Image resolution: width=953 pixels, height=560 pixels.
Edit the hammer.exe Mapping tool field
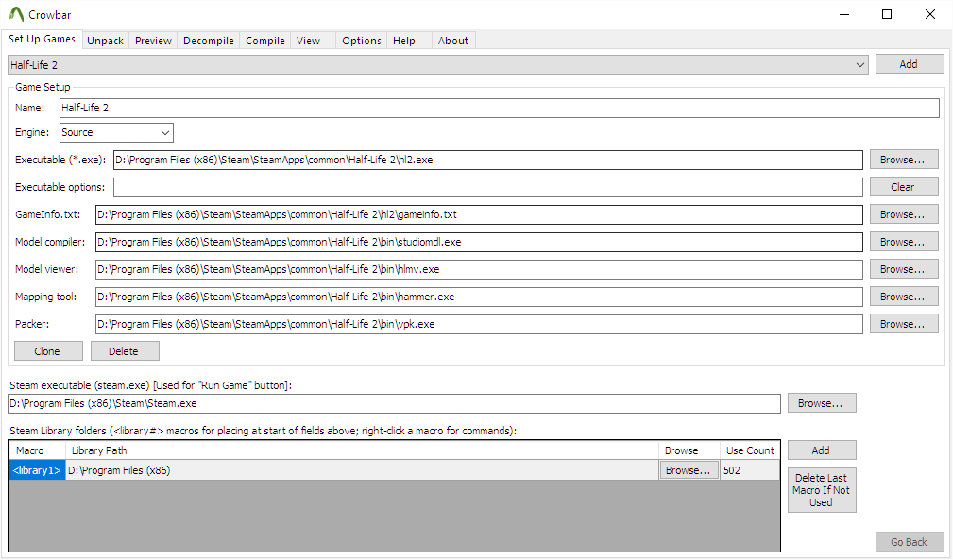(479, 297)
